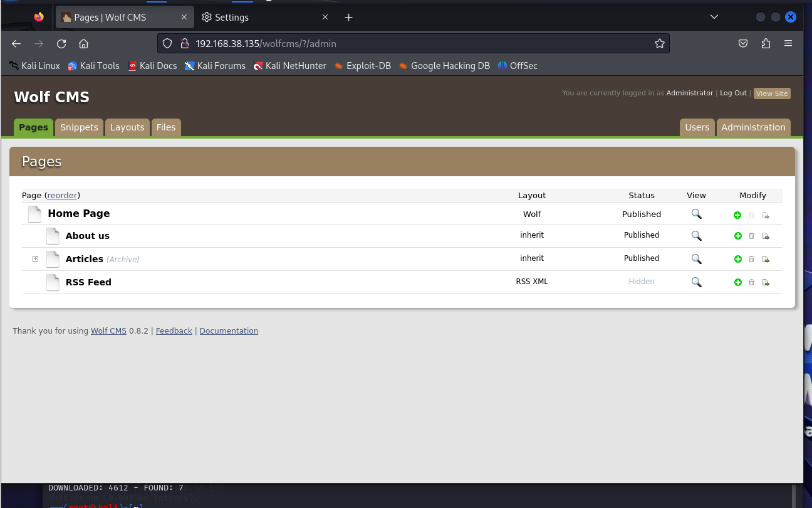Open the Google Hacking DB bookmark

pos(444,66)
